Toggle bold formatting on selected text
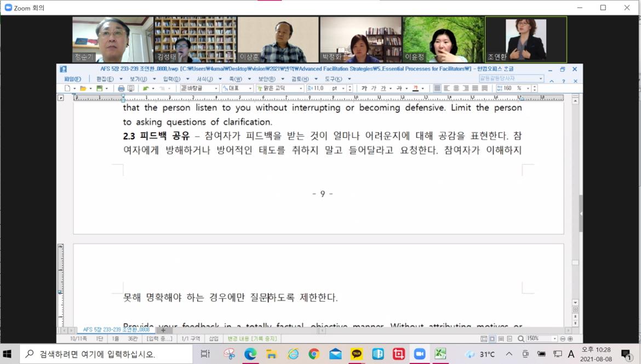Viewport: 641px width, 364px height. [364, 88]
